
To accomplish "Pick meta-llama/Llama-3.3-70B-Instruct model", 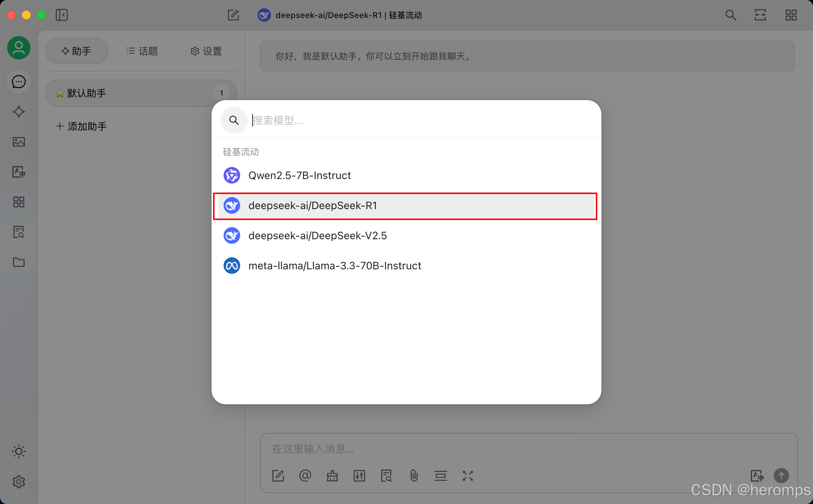I will (x=335, y=266).
